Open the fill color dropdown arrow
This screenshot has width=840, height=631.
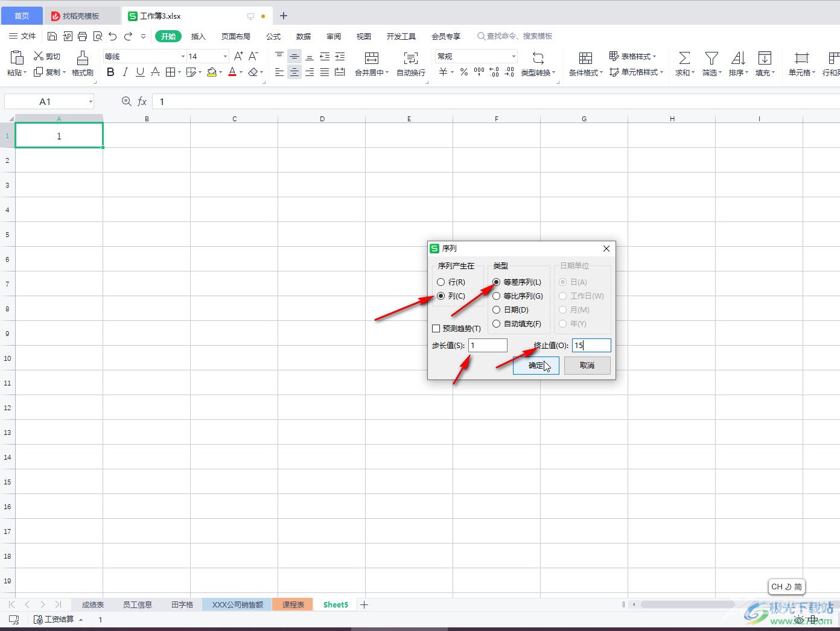tap(220, 72)
